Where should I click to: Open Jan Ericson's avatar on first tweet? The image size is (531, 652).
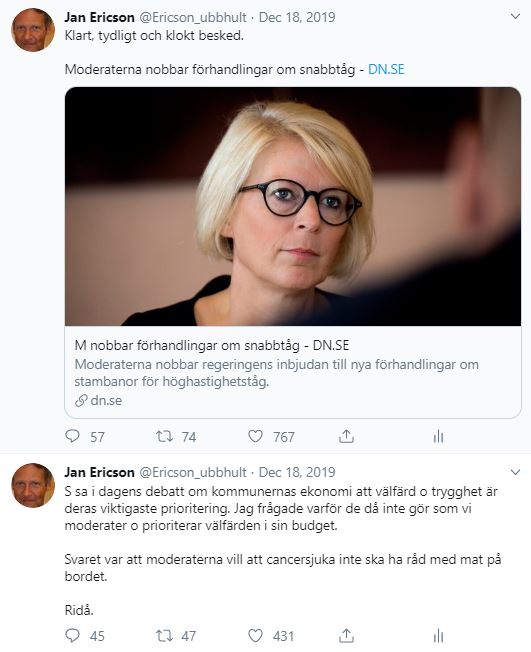point(33,30)
